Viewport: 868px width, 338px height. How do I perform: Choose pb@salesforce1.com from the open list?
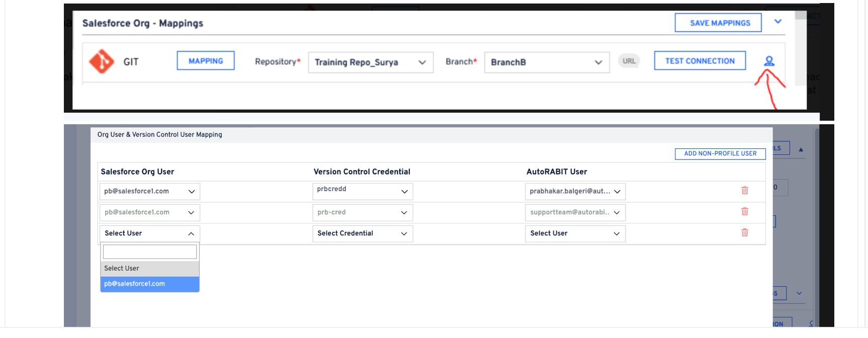pos(150,284)
